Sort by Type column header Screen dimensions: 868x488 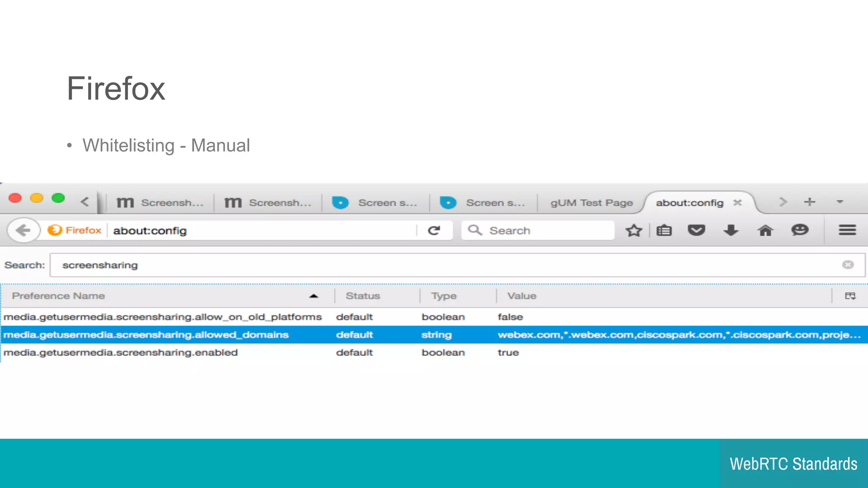coord(458,296)
